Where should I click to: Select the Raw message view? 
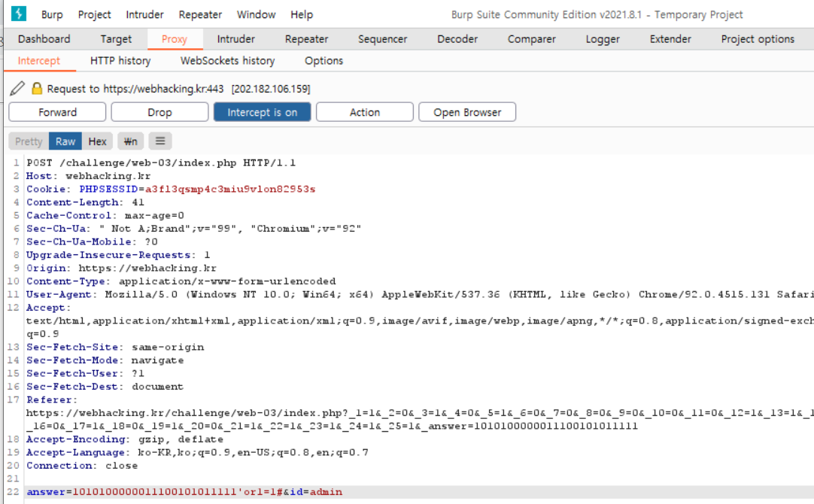[65, 141]
